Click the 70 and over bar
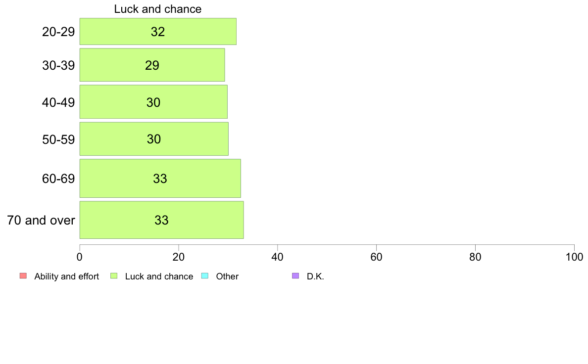The width and height of the screenshot is (588, 364). (x=162, y=220)
